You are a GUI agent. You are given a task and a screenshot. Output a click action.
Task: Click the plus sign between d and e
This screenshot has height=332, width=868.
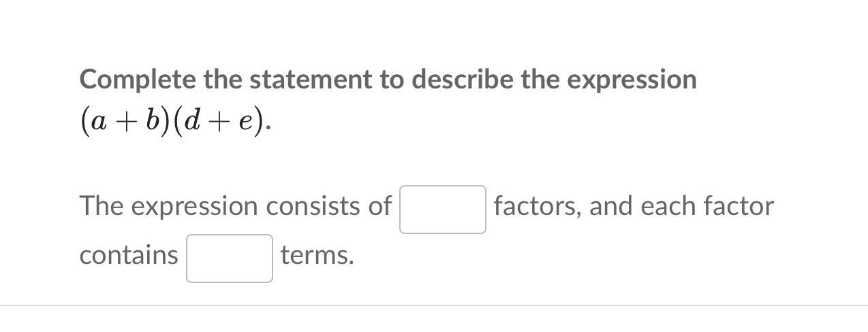219,123
